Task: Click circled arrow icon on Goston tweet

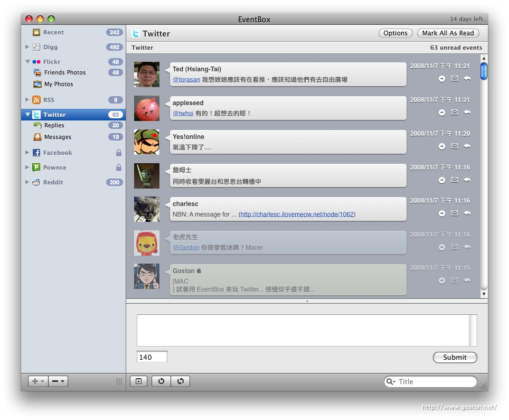Action: 442,281
